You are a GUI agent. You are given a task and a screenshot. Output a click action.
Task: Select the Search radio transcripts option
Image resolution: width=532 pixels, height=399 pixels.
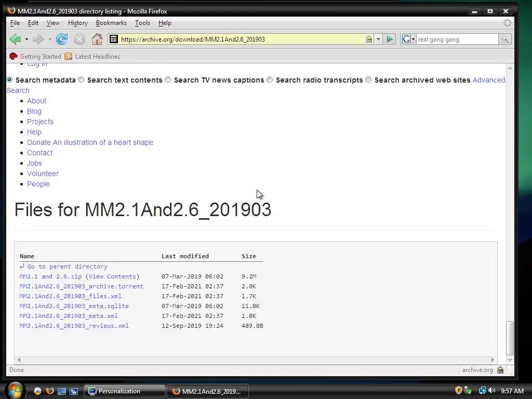[270, 79]
